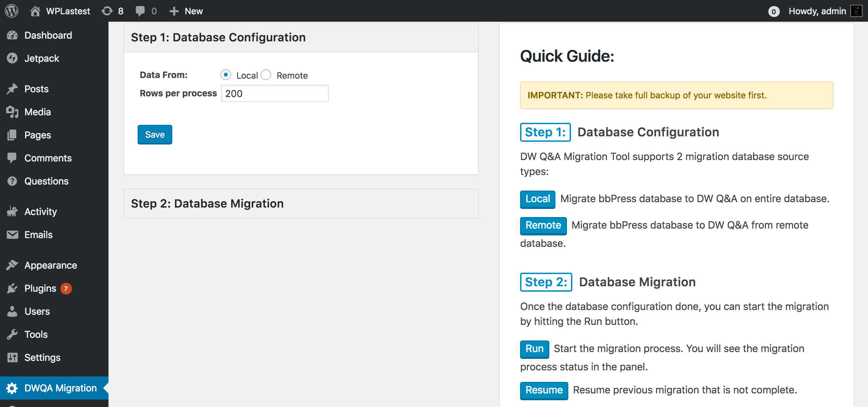Open the Questions menu item
This screenshot has height=407, width=868.
46,181
